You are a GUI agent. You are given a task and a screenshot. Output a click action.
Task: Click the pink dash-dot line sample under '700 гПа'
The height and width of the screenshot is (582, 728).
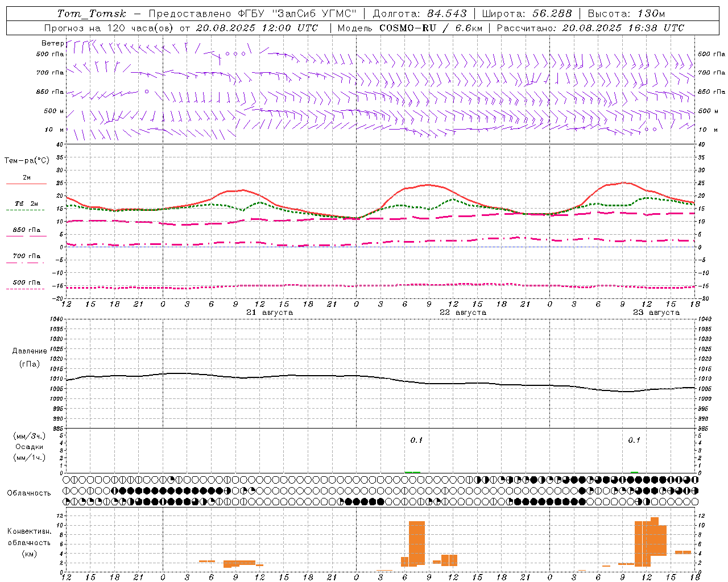(x=26, y=263)
